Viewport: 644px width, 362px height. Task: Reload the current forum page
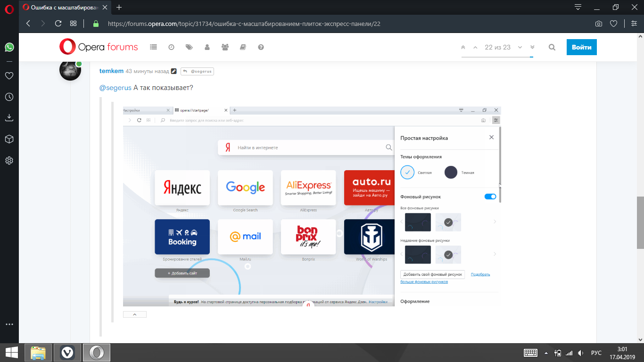[x=58, y=24]
